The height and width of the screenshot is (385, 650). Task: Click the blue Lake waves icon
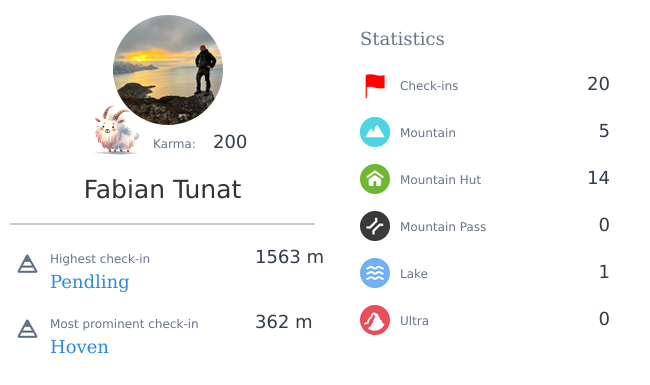[375, 273]
